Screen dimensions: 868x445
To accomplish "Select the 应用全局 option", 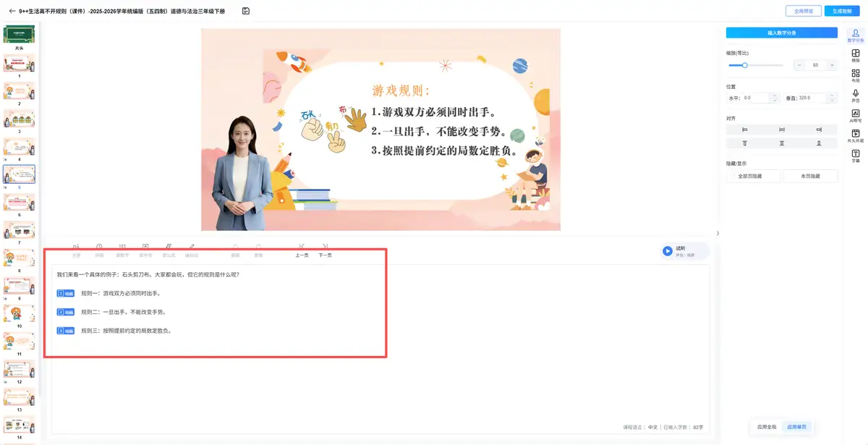I will [767, 427].
